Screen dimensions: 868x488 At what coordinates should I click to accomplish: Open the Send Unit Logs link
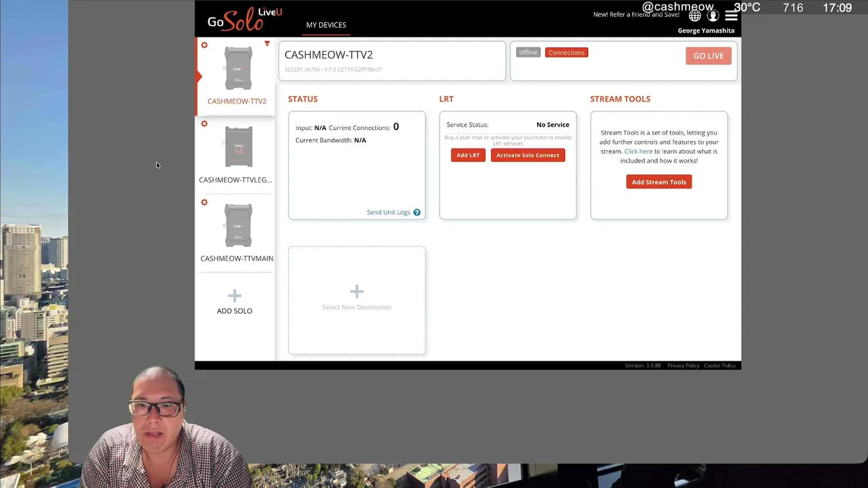389,212
